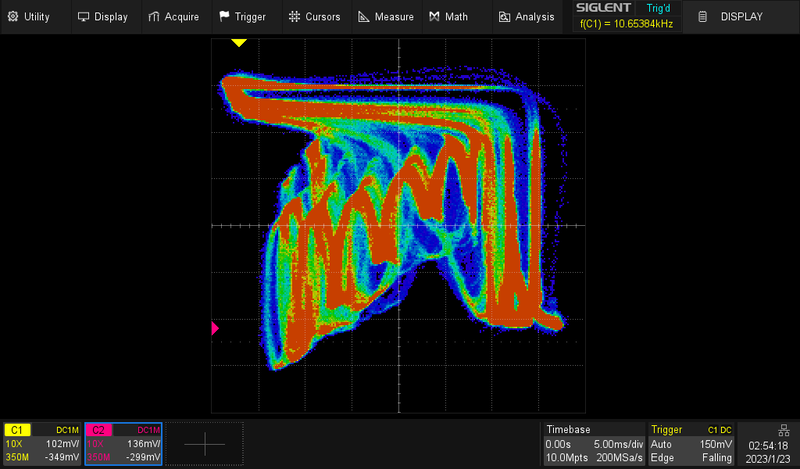Open the DISPLAY side panel button
800x469 pixels.
[731, 17]
